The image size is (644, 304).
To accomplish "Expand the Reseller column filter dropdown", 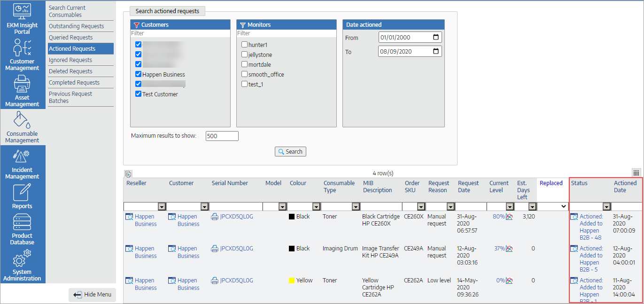I will 162,207.
